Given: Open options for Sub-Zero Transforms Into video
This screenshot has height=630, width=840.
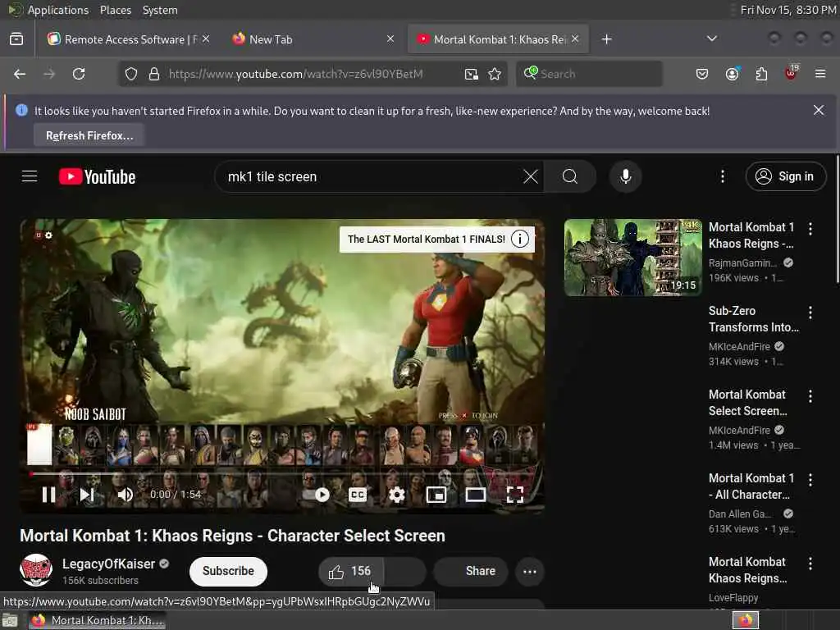Looking at the screenshot, I should [810, 313].
